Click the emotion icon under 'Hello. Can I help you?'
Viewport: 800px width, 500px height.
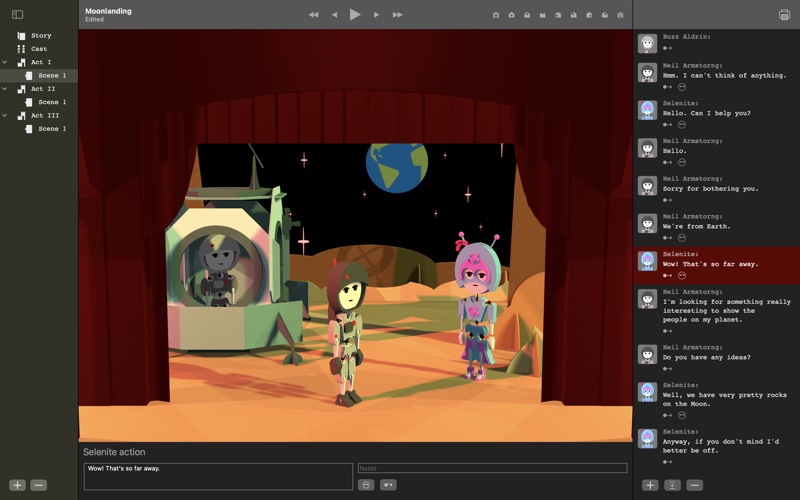coord(682,124)
